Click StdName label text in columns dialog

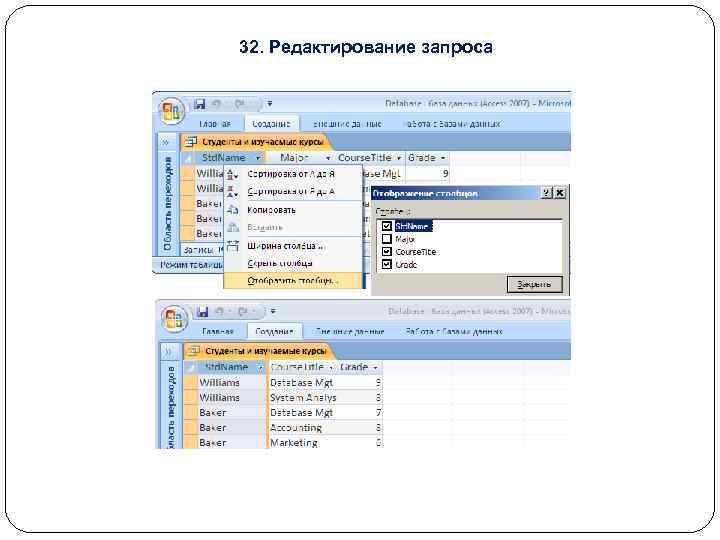[x=412, y=226]
